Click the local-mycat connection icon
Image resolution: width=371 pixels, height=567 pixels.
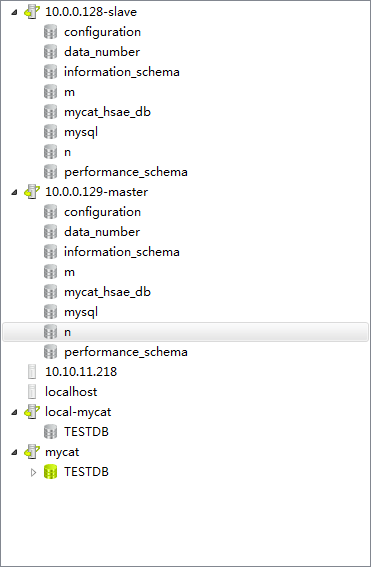32,412
